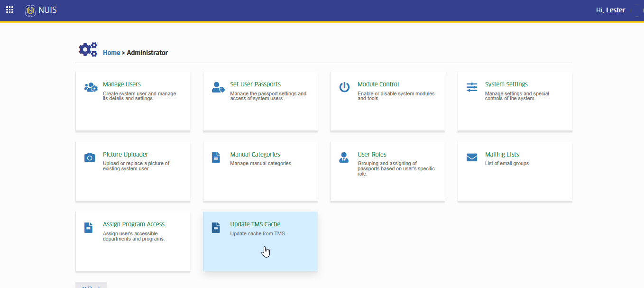Click 'Create system user and manage' description
The image size is (644, 288).
coord(139,96)
